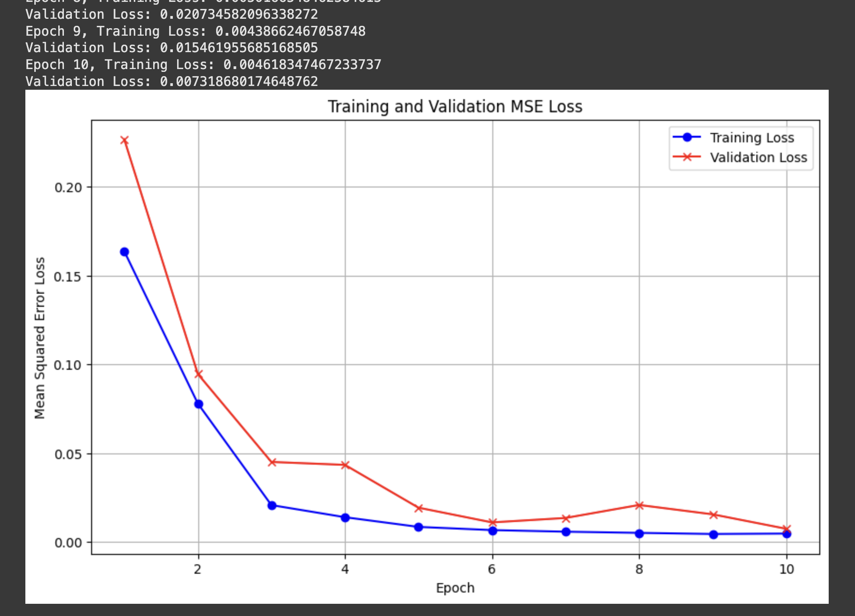
Task: Click the blue training marker at epoch 3
Action: [x=272, y=506]
